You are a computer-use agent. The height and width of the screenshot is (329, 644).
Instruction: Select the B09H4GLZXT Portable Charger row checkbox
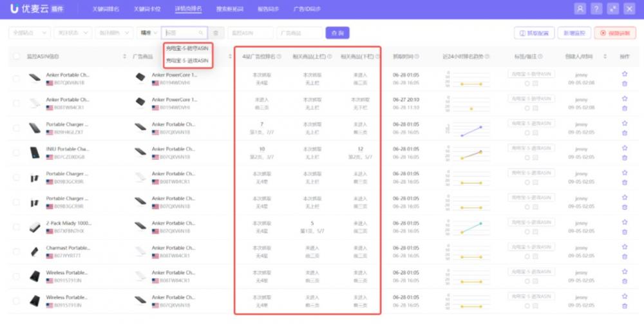click(x=16, y=128)
